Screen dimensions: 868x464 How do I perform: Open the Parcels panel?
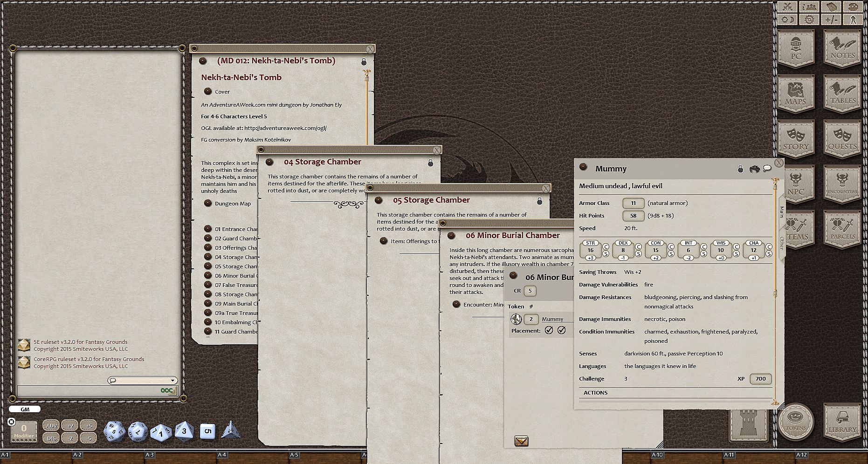pyautogui.click(x=842, y=229)
